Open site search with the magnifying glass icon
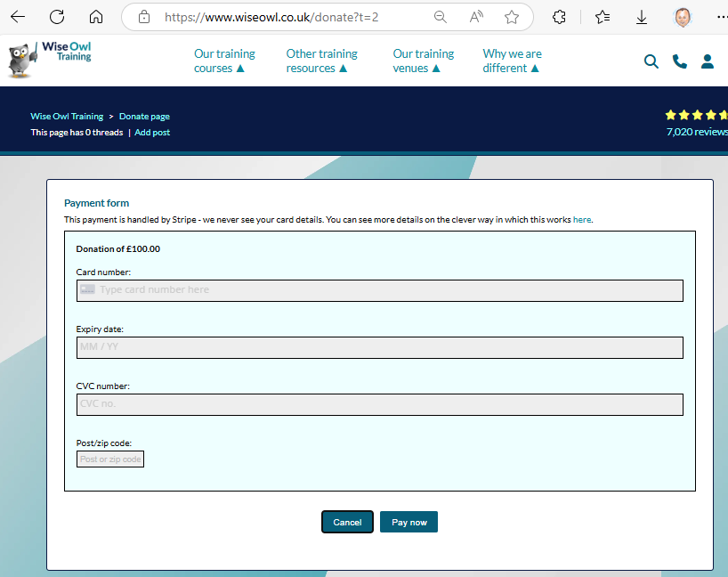728x577 pixels. click(651, 61)
